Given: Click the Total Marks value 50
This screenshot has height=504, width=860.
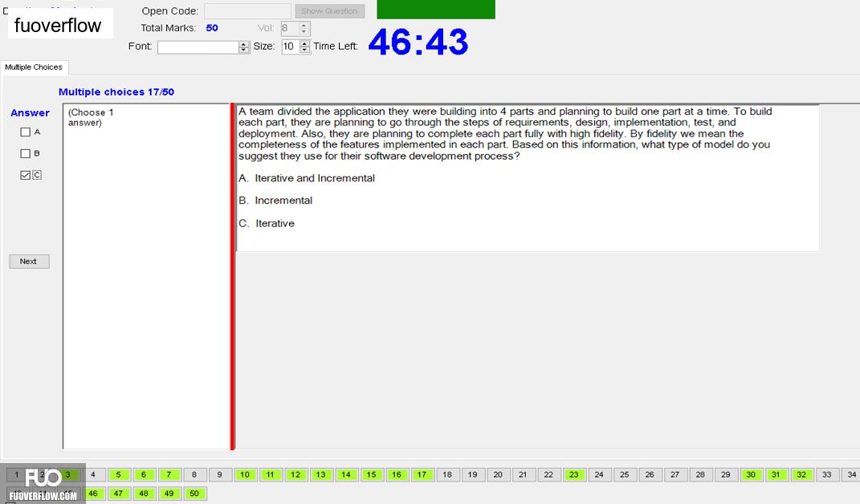Looking at the screenshot, I should [x=212, y=28].
